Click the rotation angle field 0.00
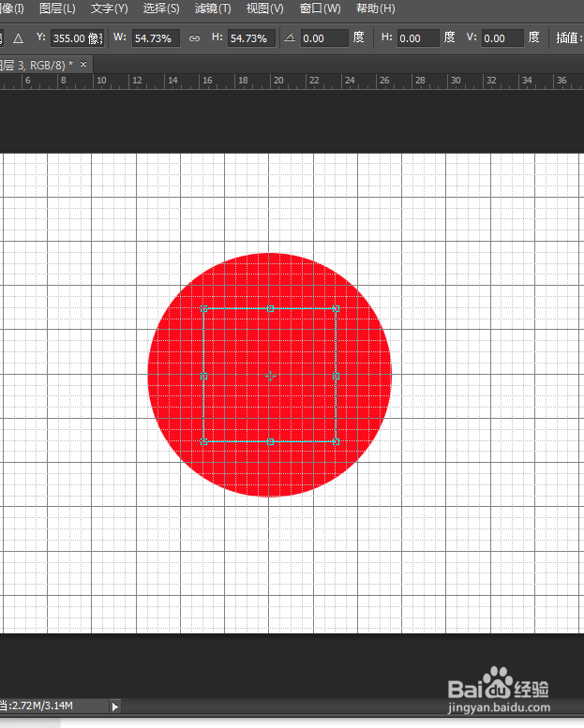The image size is (584, 728). pos(324,38)
